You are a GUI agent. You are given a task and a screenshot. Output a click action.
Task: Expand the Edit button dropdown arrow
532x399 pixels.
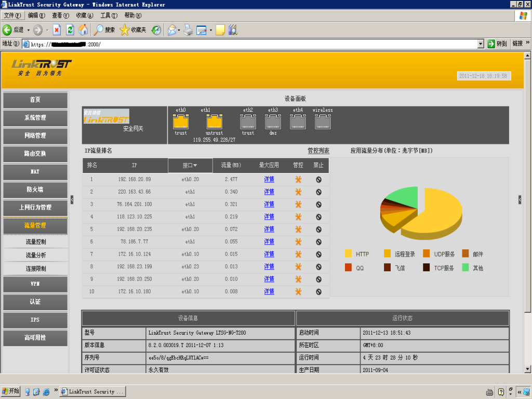pyautogui.click(x=211, y=30)
